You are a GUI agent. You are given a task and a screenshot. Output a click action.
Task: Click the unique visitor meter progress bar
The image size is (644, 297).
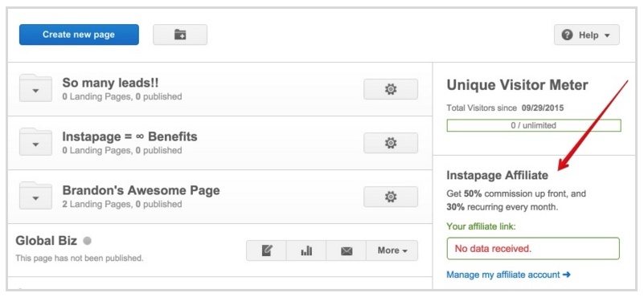tap(534, 125)
